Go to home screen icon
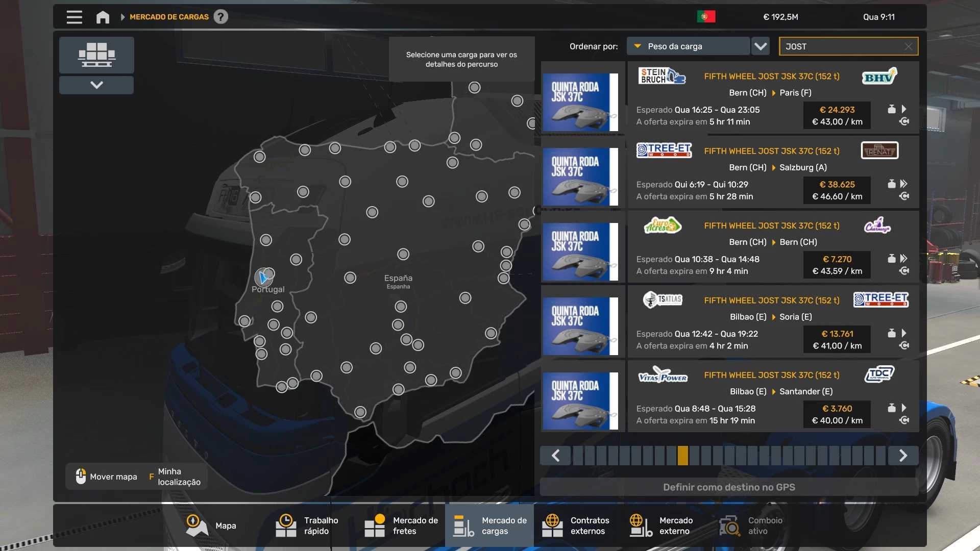Image resolution: width=980 pixels, height=551 pixels. (103, 17)
